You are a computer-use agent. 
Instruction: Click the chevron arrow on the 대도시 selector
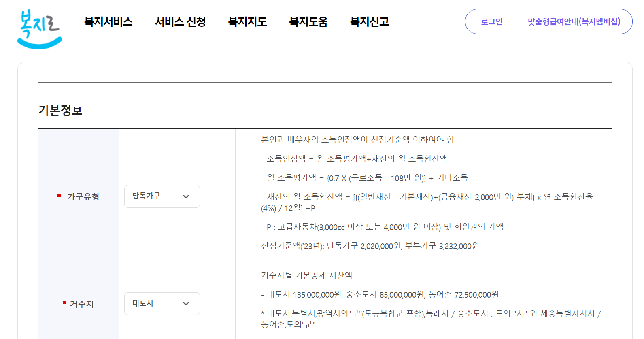pos(186,303)
